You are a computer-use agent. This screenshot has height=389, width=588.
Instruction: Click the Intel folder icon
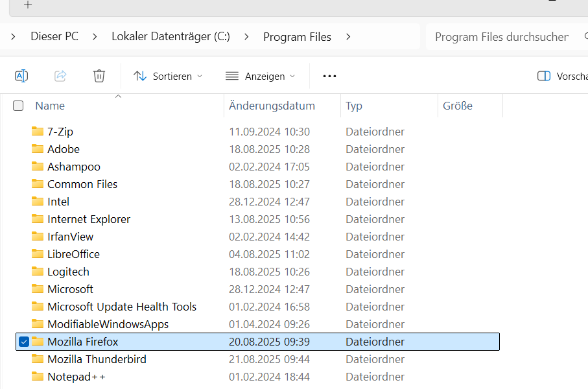point(38,202)
